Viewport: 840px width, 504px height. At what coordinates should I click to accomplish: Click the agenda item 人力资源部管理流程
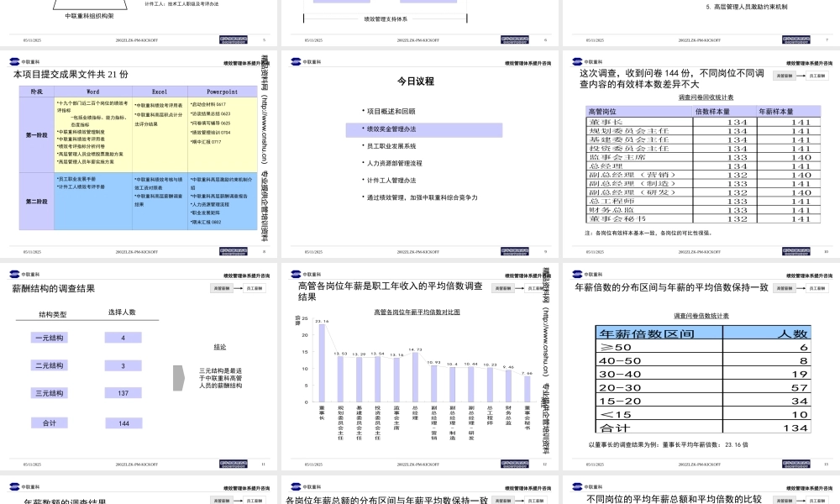(394, 163)
